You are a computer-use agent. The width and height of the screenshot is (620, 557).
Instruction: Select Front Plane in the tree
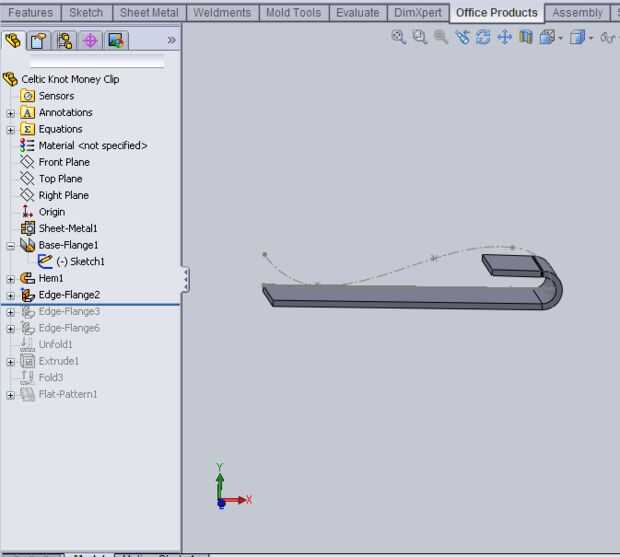pyautogui.click(x=64, y=162)
